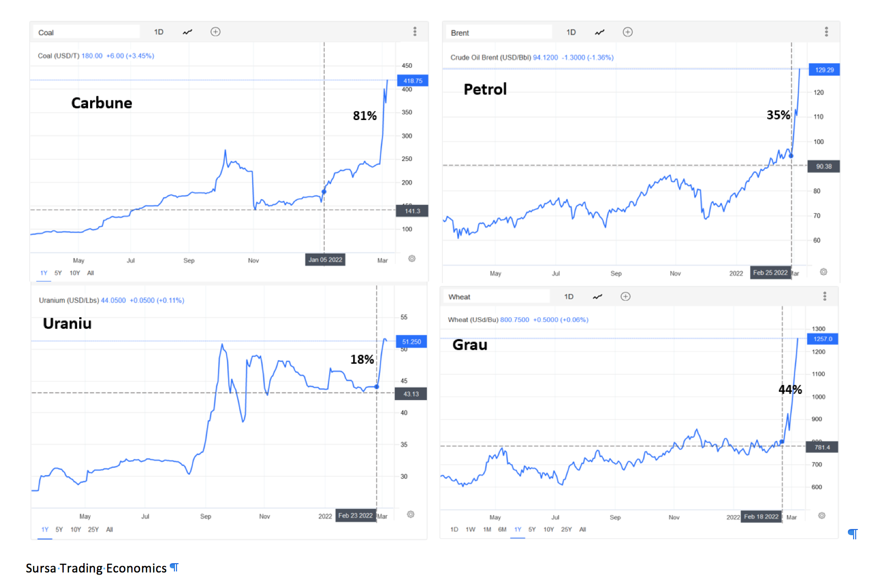Screen dimensions: 881x588
Task: Open 1D interval dropdown on Brent chart
Action: (571, 32)
